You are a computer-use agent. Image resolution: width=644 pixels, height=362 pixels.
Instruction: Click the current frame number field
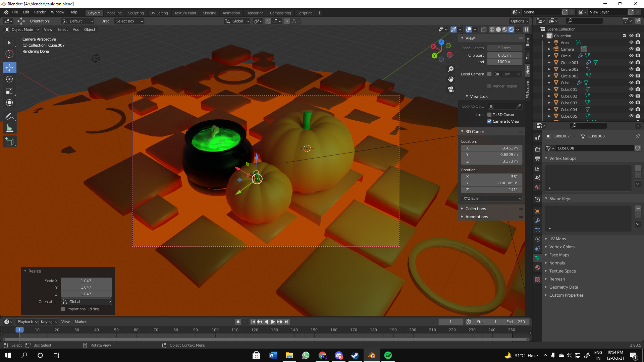pos(450,322)
